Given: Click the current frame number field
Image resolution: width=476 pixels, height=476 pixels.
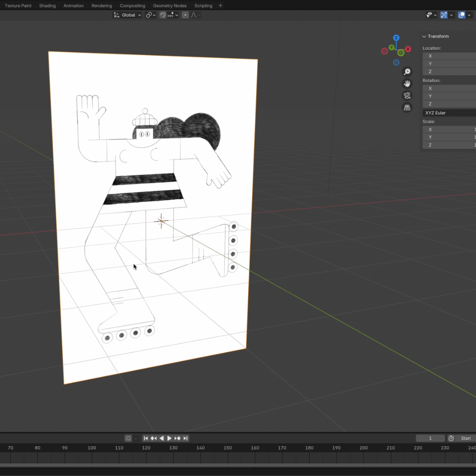Looking at the screenshot, I should (430, 438).
